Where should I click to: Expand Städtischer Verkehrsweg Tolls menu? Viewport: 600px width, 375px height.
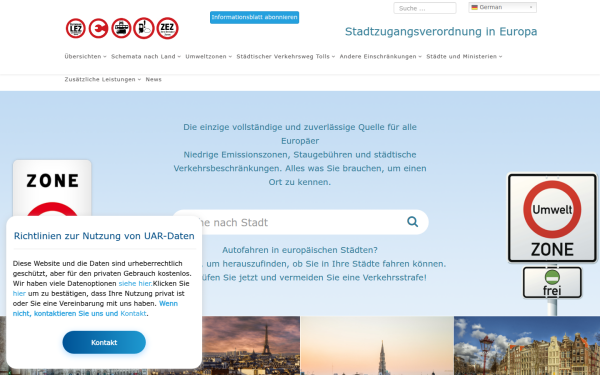tap(285, 56)
